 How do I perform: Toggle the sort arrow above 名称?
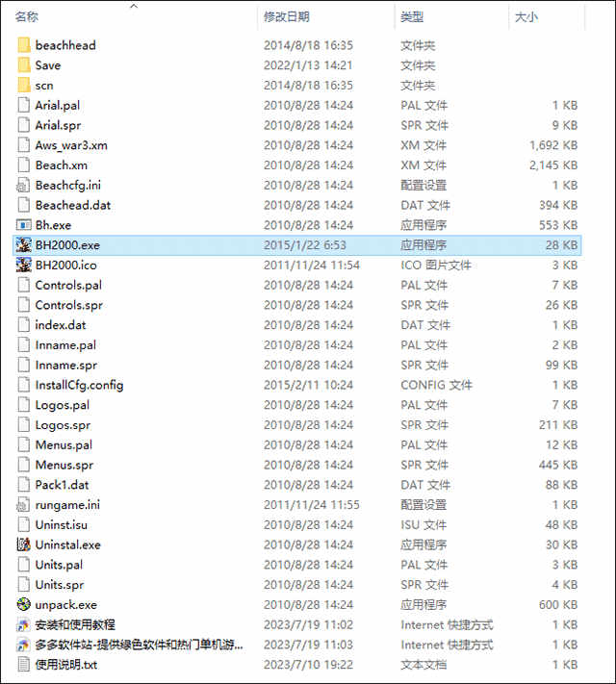click(134, 6)
